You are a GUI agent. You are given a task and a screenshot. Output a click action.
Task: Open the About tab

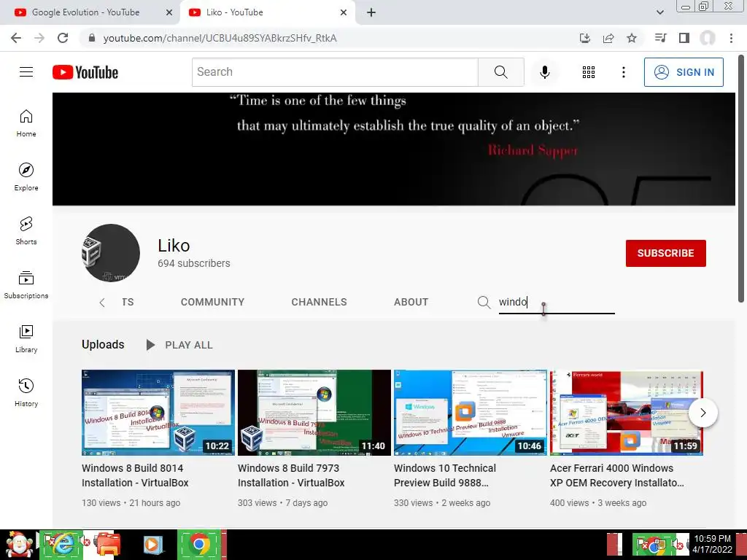[411, 302]
